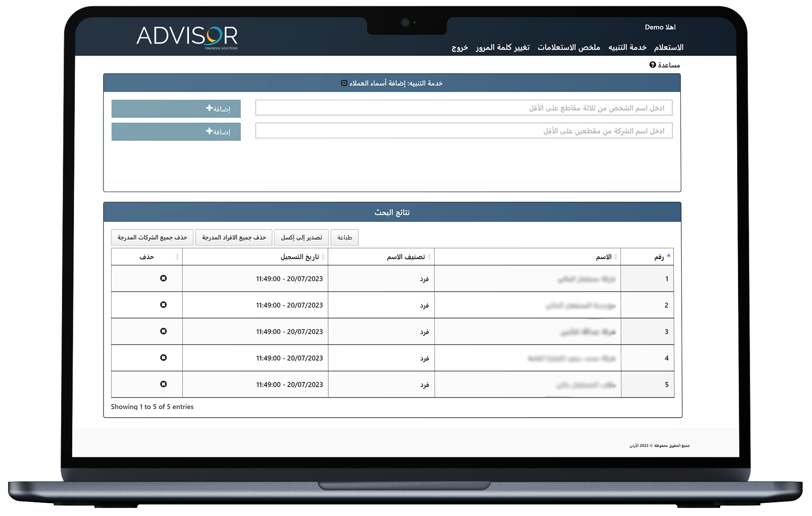Open ملخص الاستعلامات menu item

(x=568, y=47)
